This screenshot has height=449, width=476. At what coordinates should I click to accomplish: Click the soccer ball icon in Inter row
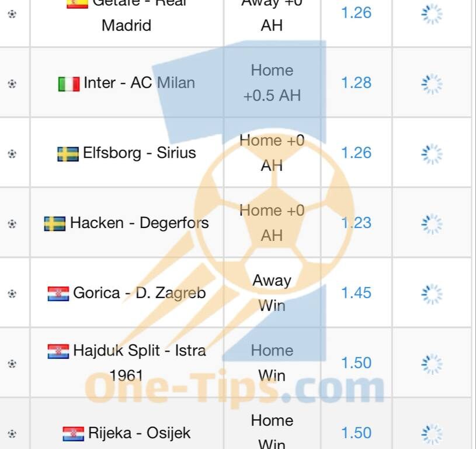click(12, 84)
